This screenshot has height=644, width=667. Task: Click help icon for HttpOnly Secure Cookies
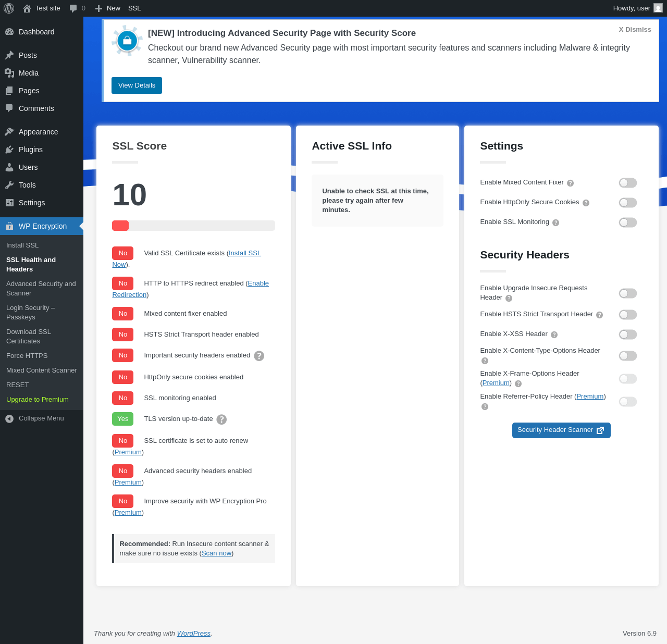click(x=586, y=203)
